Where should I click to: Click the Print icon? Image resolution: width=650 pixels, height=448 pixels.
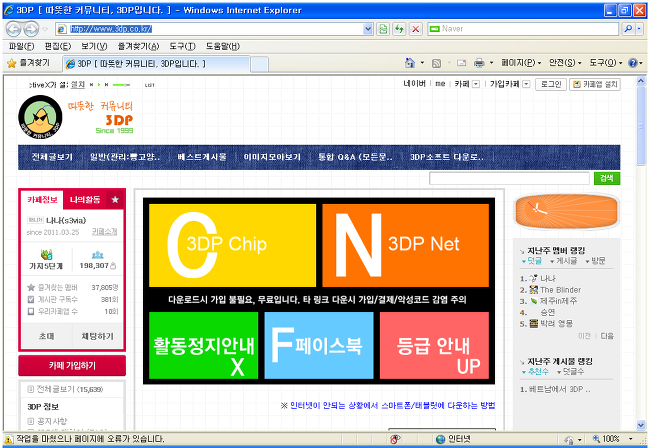pyautogui.click(x=479, y=63)
